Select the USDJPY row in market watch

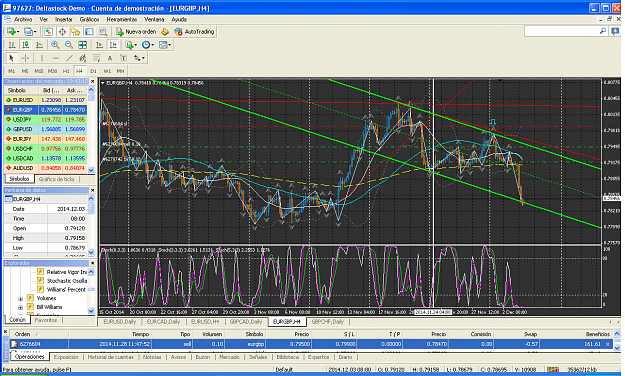click(x=46, y=119)
